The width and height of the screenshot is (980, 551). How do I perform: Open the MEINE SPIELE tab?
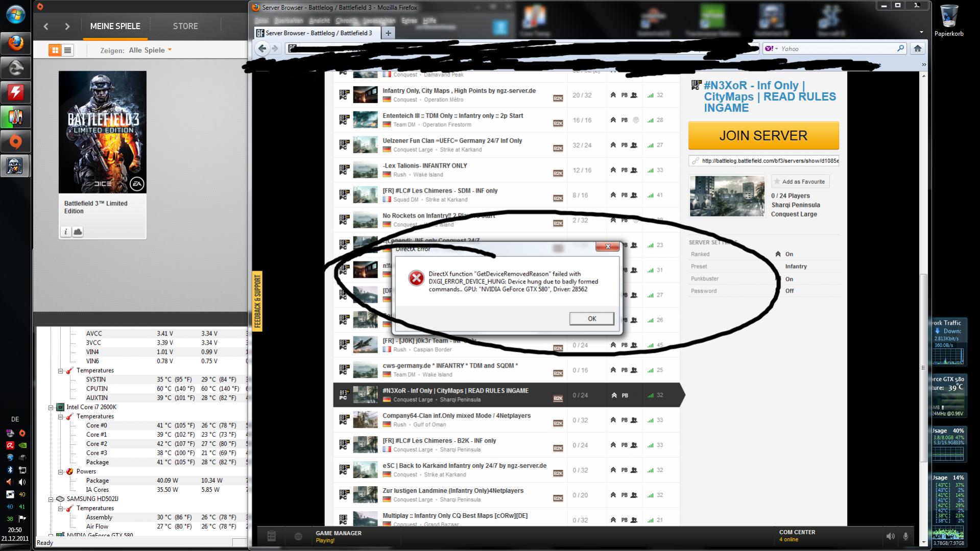(x=115, y=26)
